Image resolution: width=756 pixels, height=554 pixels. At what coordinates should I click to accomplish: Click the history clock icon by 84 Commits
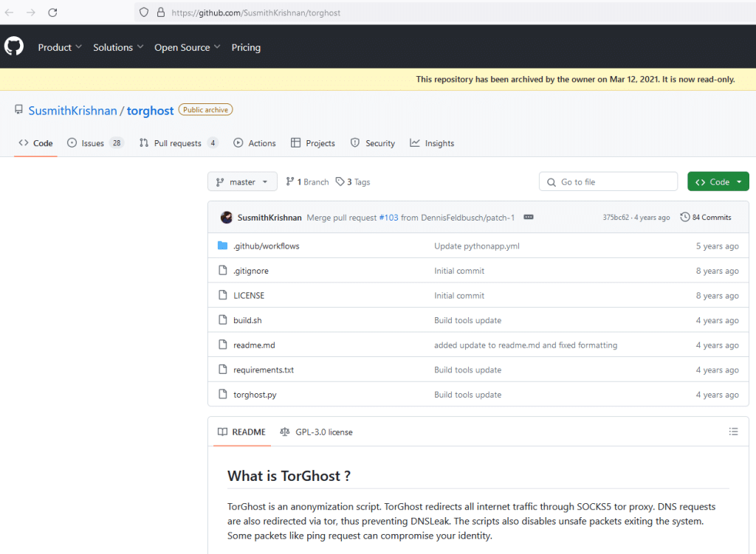pyautogui.click(x=684, y=218)
